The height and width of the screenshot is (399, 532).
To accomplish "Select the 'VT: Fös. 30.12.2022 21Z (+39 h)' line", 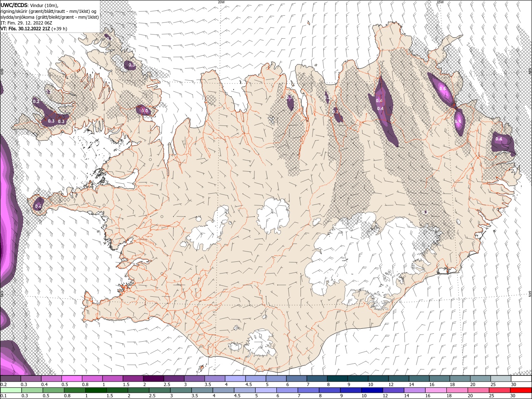I will 34,29.
